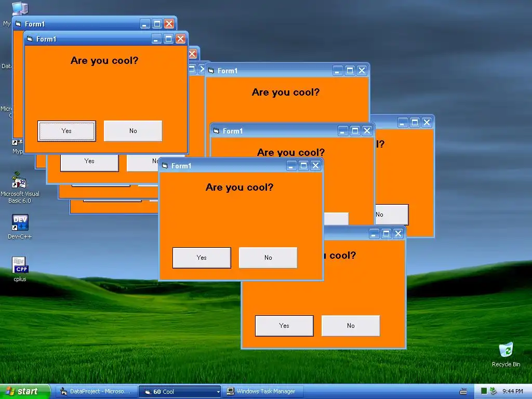The image size is (532, 399).
Task: Minimize the lowest-right orange window showing "cool?"
Action: (x=374, y=233)
